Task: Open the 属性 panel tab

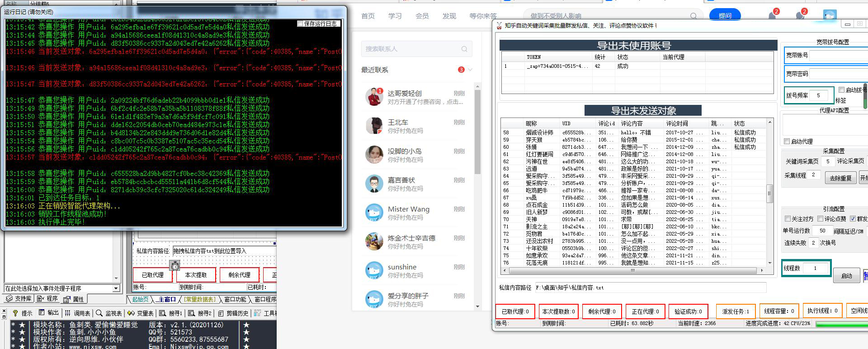Action: click(74, 299)
